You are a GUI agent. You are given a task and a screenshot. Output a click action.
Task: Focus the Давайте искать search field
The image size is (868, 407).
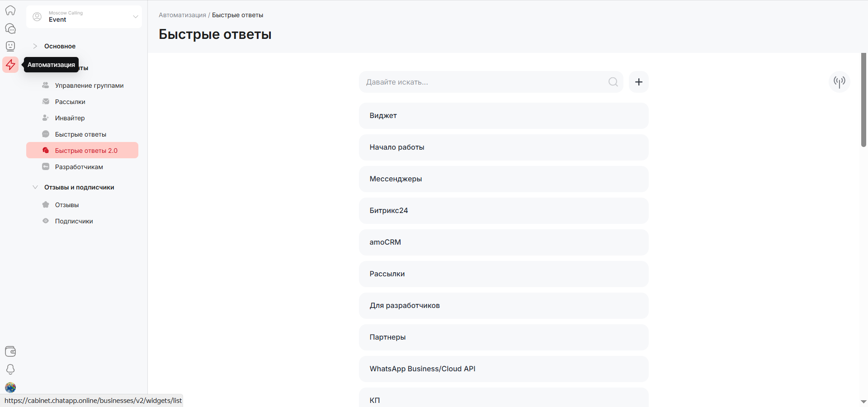click(x=484, y=82)
